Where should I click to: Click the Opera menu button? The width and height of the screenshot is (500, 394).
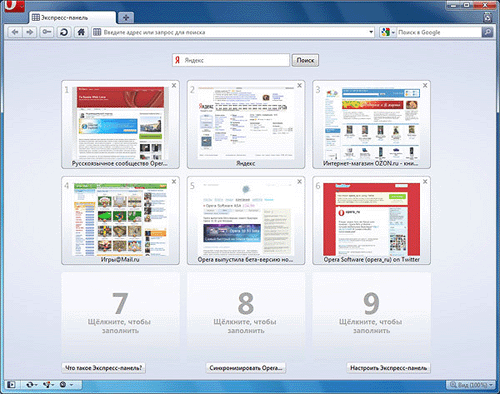13,6
